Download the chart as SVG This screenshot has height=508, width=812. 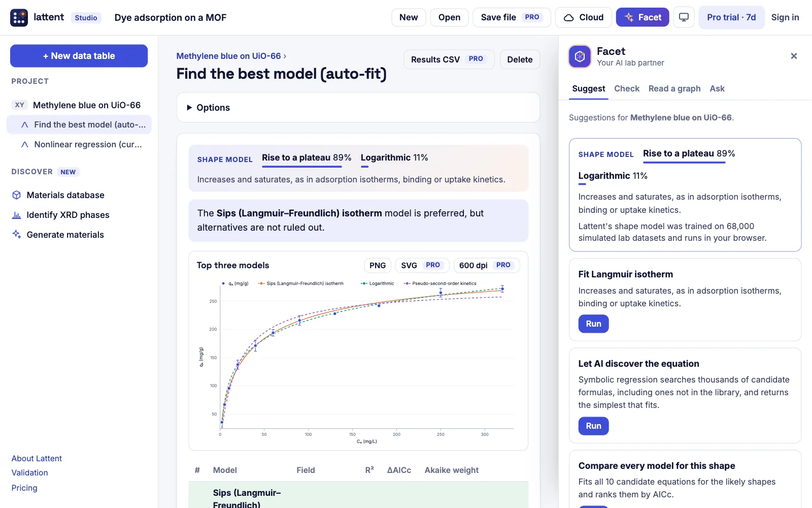pyautogui.click(x=422, y=265)
